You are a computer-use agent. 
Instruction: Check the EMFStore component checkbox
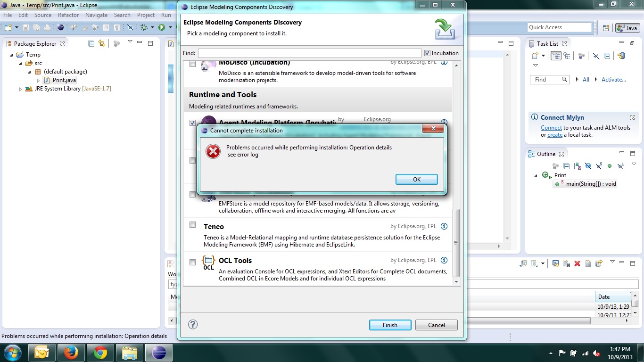tap(192, 194)
